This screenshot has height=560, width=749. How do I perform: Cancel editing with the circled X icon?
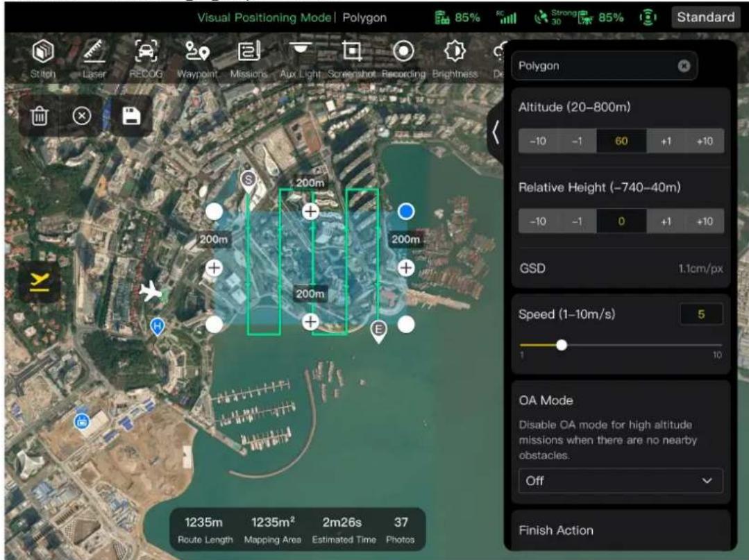click(82, 115)
